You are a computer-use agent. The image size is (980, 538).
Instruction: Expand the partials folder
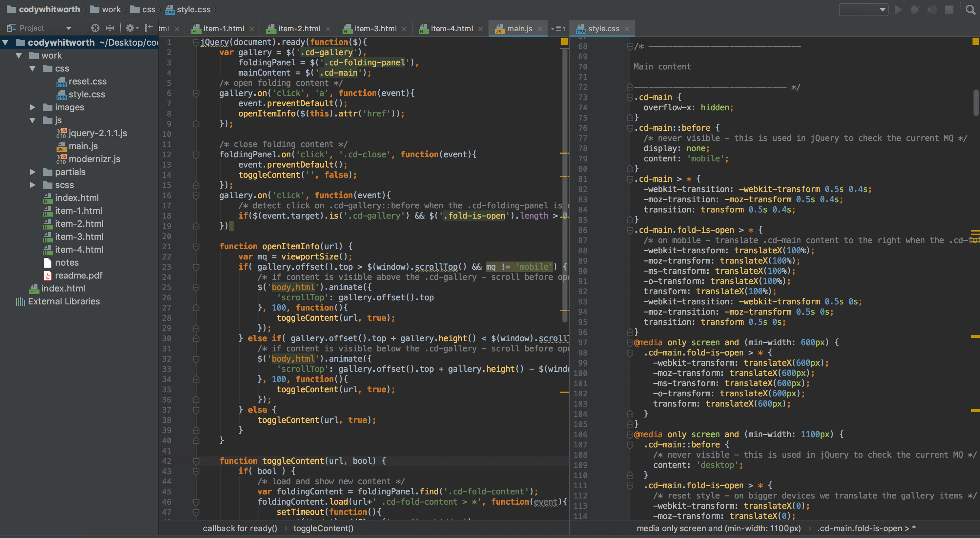[33, 172]
